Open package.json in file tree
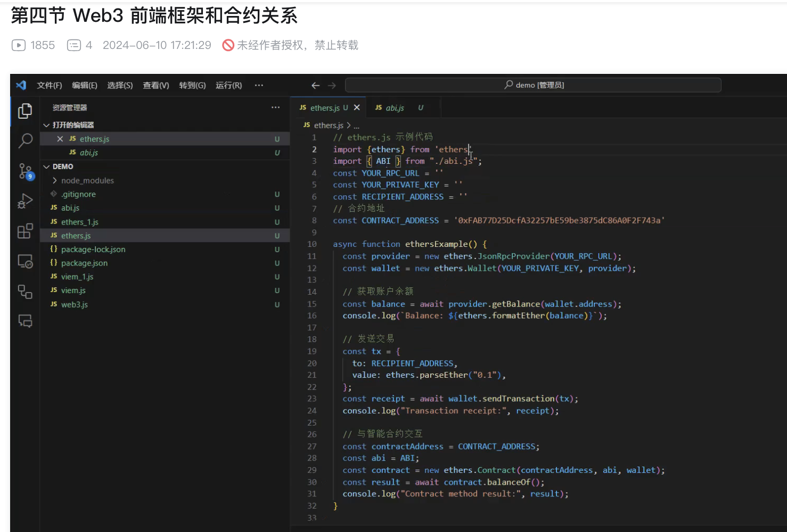The width and height of the screenshot is (787, 532). pos(84,263)
